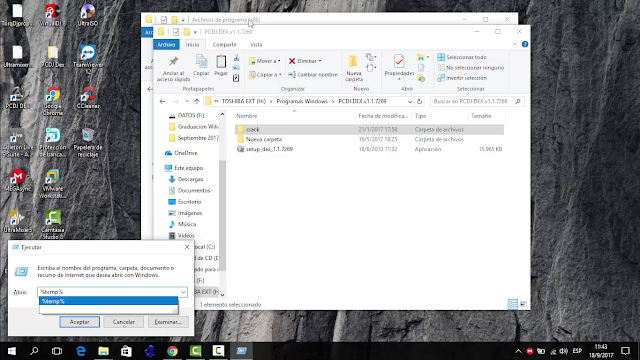Click Aceptar in Ejecutar dialog
Screen dimensions: 640x360
point(80,322)
